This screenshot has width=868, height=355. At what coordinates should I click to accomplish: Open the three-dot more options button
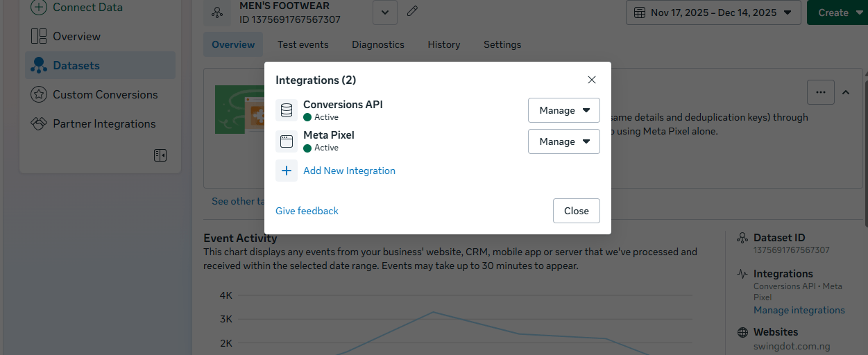tap(821, 92)
